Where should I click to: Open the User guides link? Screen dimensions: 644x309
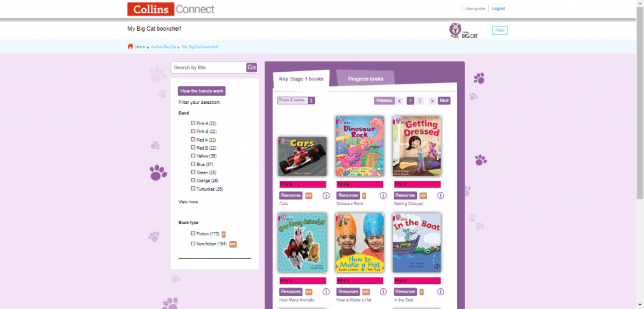[x=475, y=9]
